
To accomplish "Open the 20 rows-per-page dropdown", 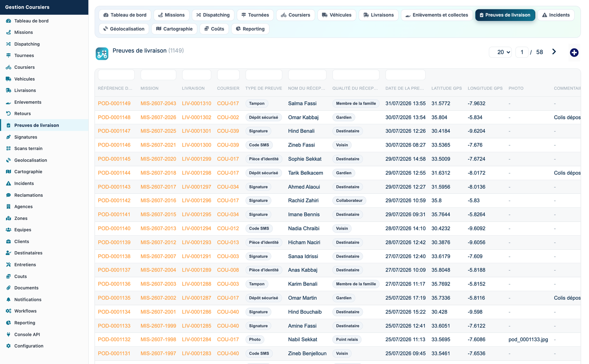I will coord(500,52).
